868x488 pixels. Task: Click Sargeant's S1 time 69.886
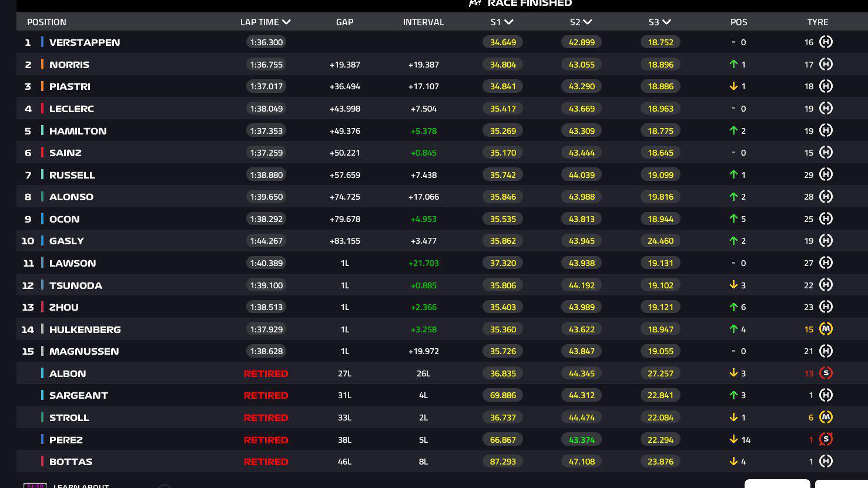503,395
